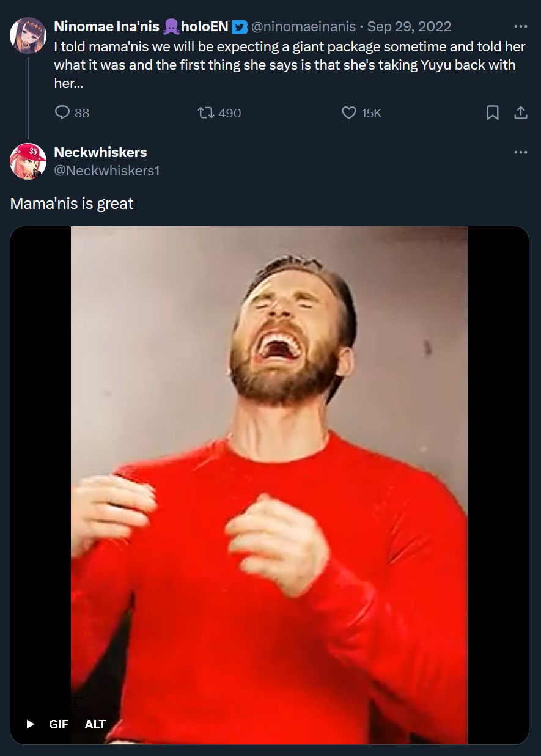Click the Sep 29, 2022 timestamp

click(x=409, y=27)
